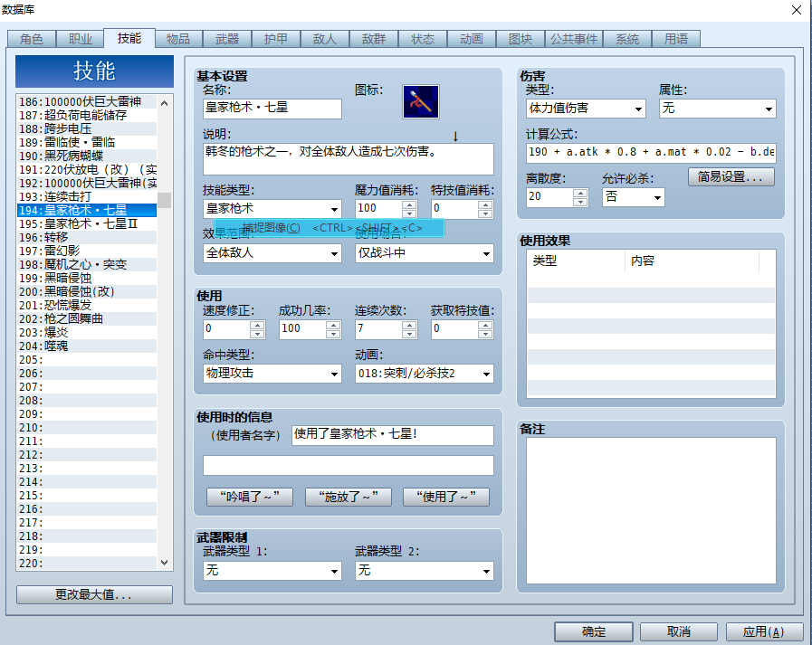812x645 pixels.
Task: Expand the 效果范围 全体敌人 dropdown
Action: coord(272,253)
